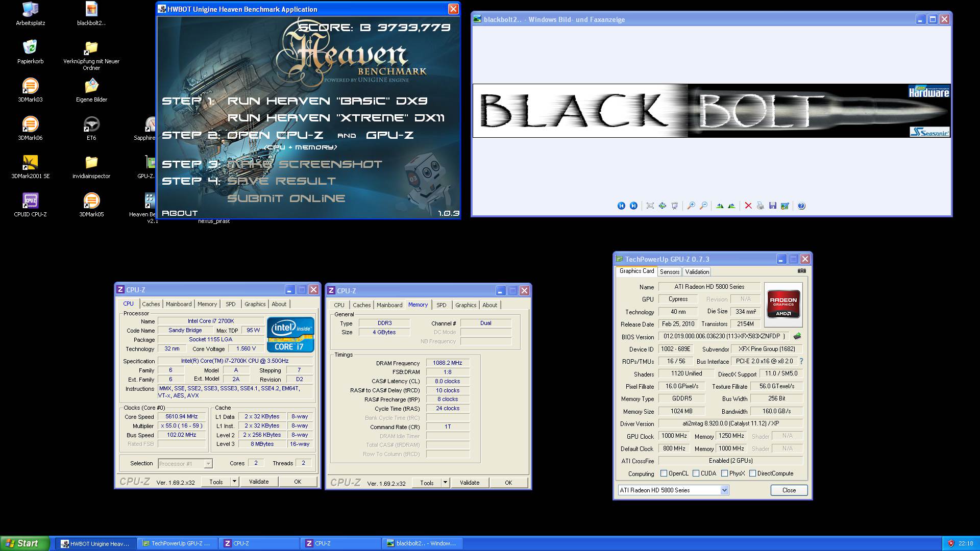
Task: Open About tab in right CPU-Z window
Action: click(489, 305)
